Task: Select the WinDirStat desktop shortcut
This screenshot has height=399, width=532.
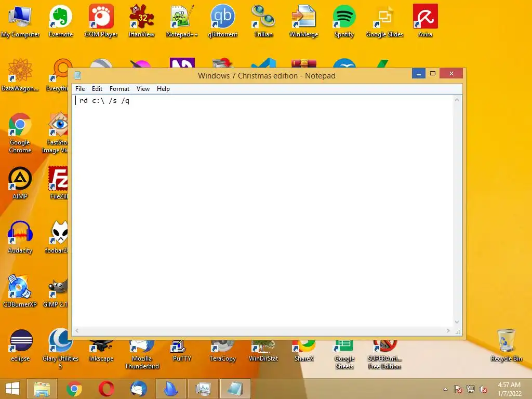Action: coord(263,352)
